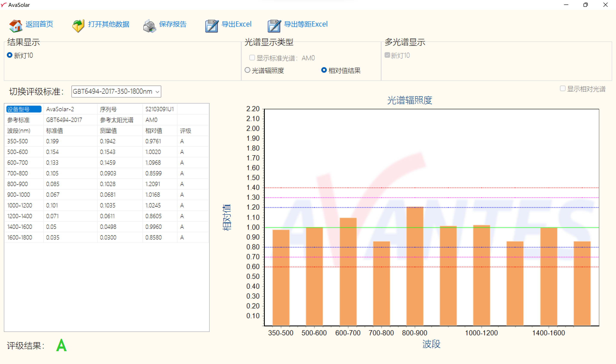This screenshot has width=616, height=364.
Task: Select the 光谱辐照度 radio button
Action: pos(247,70)
